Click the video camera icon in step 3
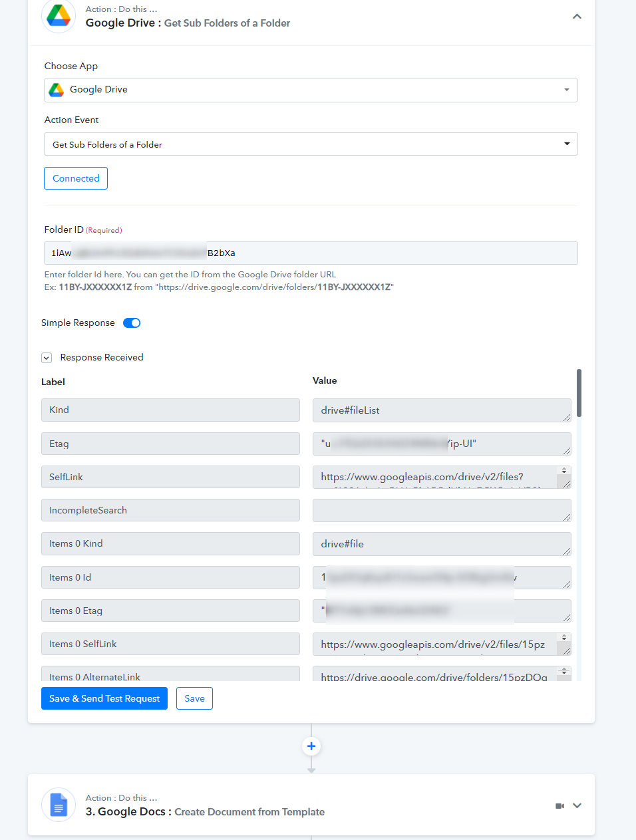Screen dimensions: 636x840 click(559, 805)
